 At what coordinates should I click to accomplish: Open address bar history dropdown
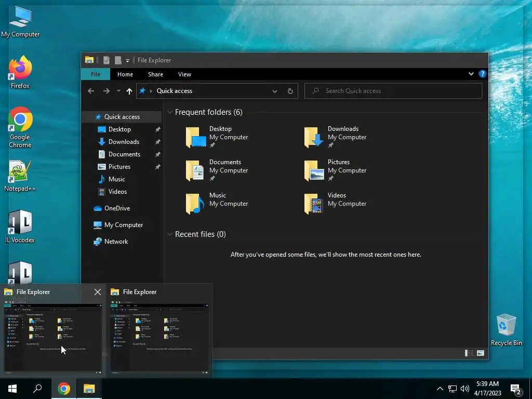[275, 91]
